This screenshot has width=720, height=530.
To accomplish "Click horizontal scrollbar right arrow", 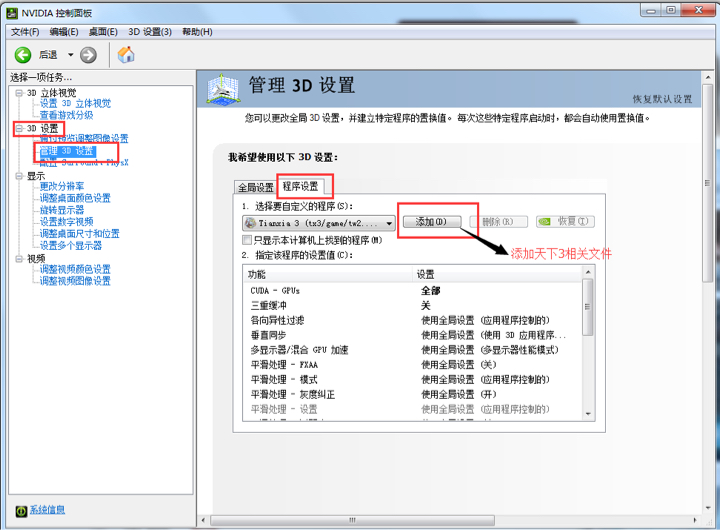I will 695,520.
